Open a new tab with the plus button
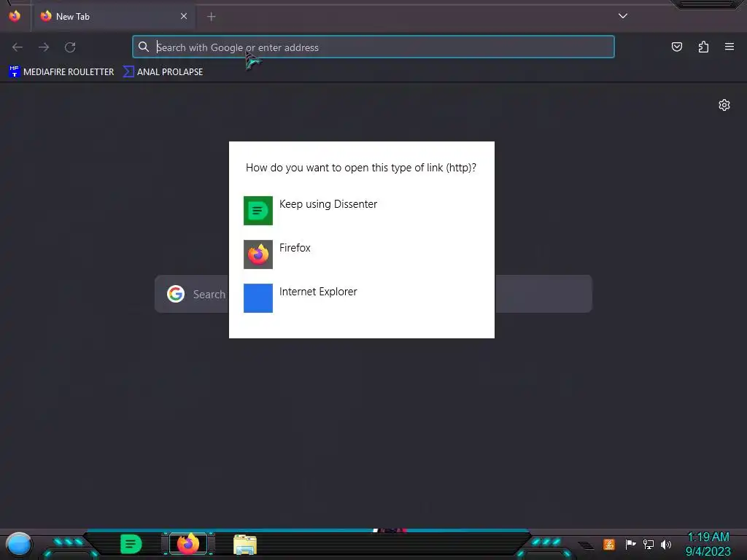The image size is (747, 560). [211, 17]
